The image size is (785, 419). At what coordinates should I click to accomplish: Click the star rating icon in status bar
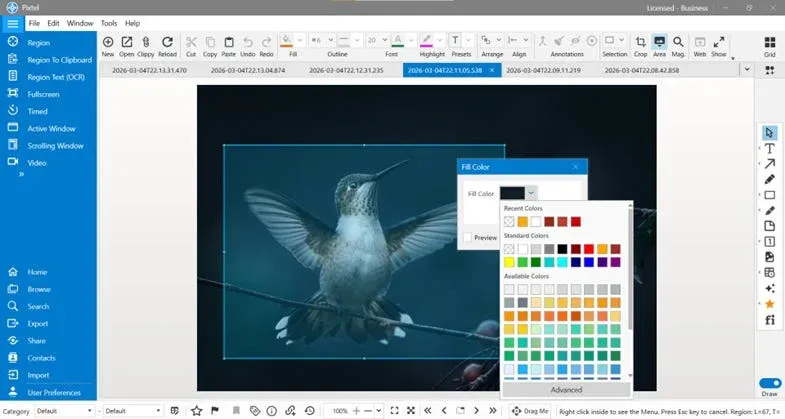tap(196, 411)
